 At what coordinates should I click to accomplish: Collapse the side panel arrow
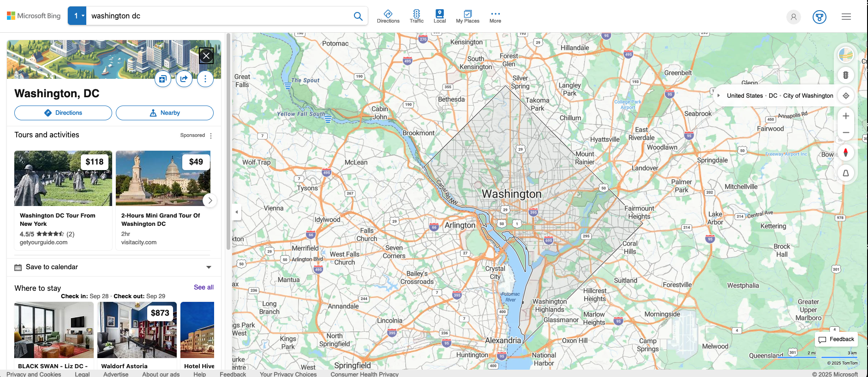click(x=237, y=212)
